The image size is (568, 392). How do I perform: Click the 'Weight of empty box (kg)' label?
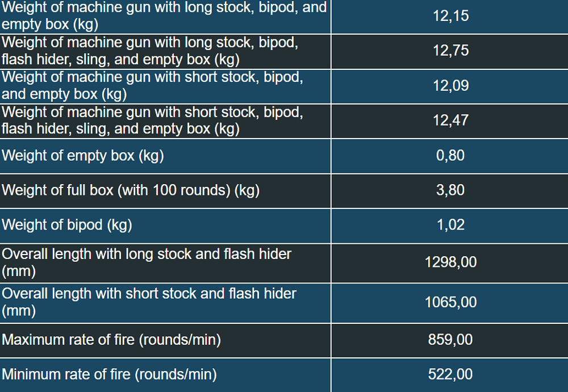click(83, 156)
